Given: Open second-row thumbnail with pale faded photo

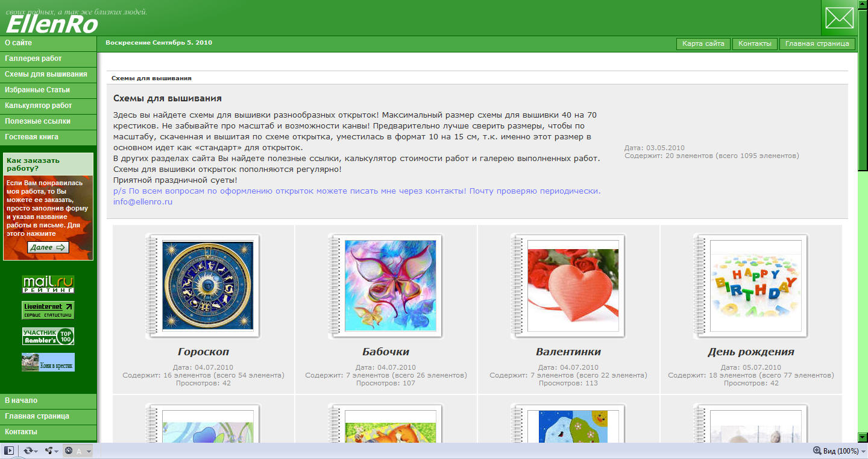Looking at the screenshot, I should [756, 427].
